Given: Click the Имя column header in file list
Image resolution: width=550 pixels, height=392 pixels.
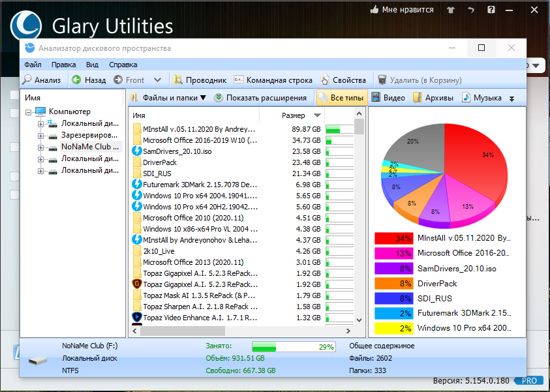Looking at the screenshot, I should tap(194, 115).
